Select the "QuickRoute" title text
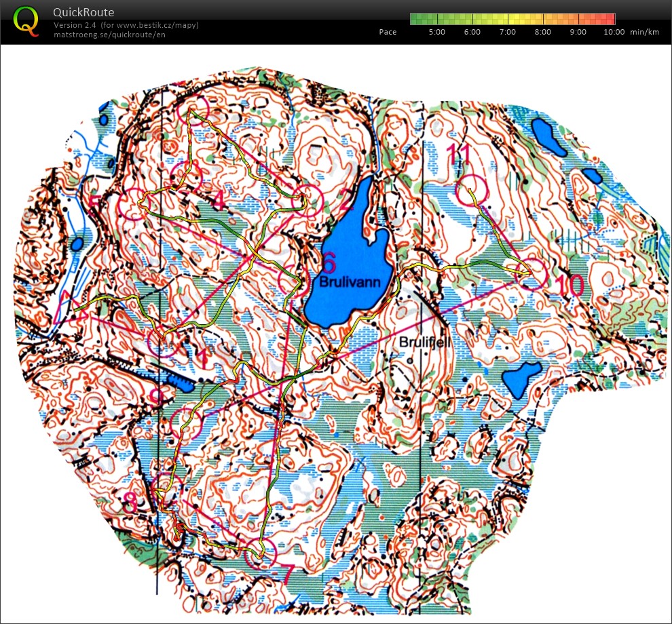 click(83, 12)
